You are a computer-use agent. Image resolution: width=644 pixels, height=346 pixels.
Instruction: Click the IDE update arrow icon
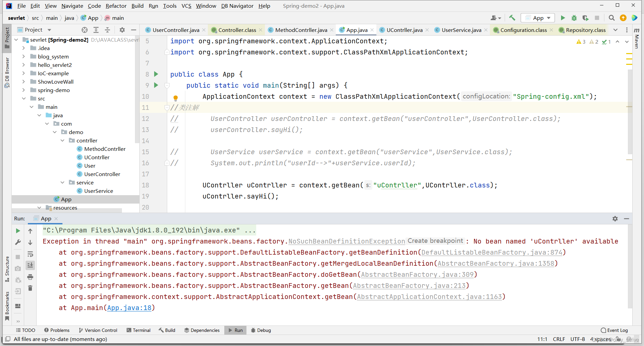click(x=623, y=18)
